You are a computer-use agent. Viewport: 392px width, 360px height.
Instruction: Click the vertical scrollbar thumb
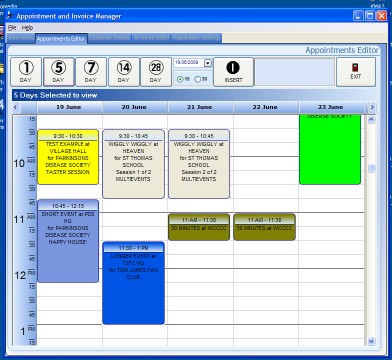(x=371, y=169)
